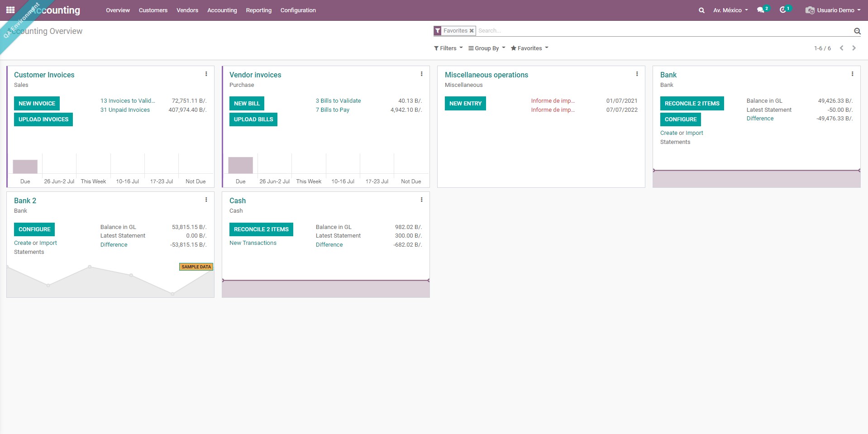Open the Cash card kebab menu
Viewport: 868px width, 434px height.
click(x=421, y=200)
